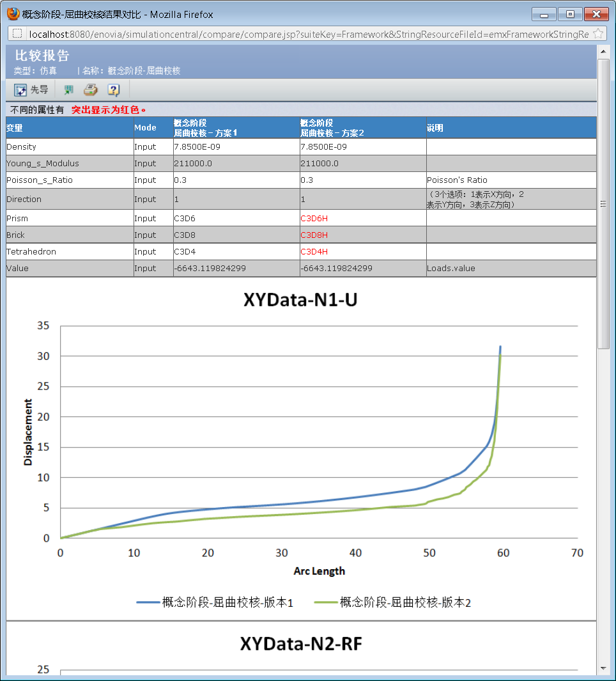Click red C3D6H value
The width and height of the screenshot is (616, 681).
click(x=314, y=218)
